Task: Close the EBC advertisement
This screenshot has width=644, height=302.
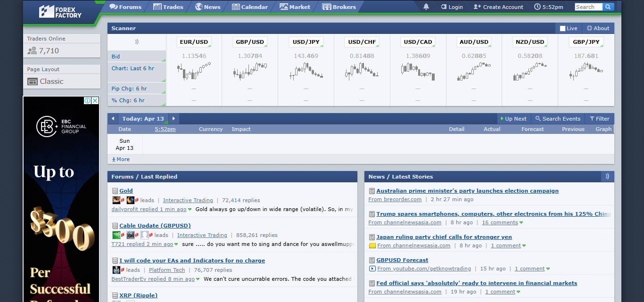Action: tap(95, 100)
